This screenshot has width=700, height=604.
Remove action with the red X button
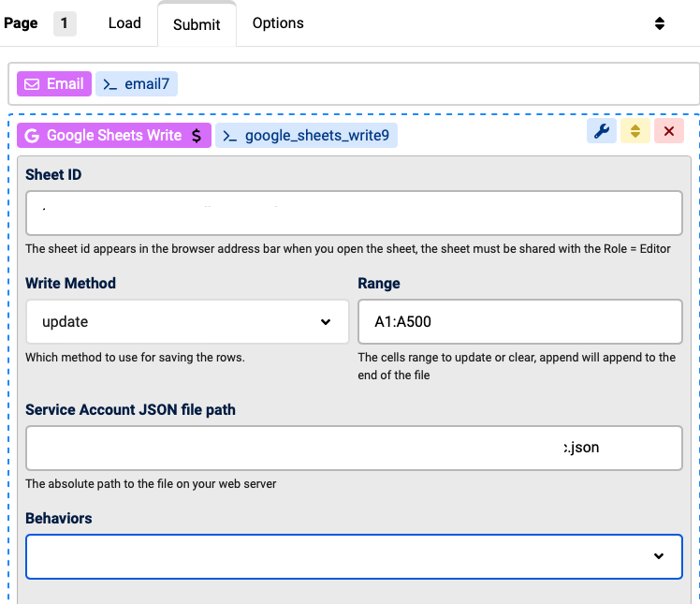(x=668, y=131)
